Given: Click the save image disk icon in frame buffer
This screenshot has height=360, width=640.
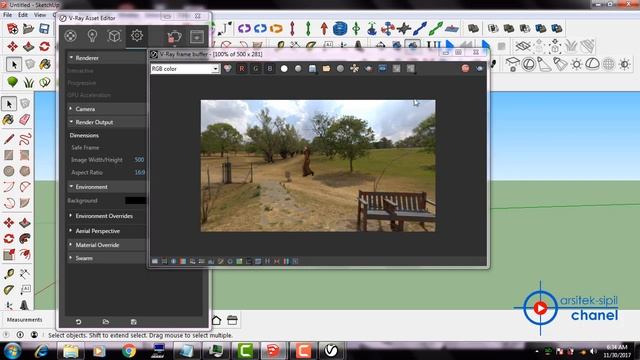Looking at the screenshot, I should [x=312, y=69].
